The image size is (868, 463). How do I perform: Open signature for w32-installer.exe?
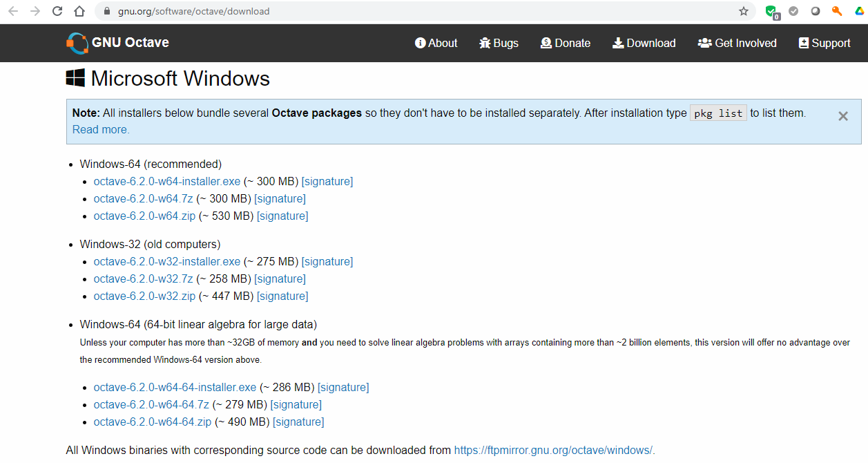pyautogui.click(x=327, y=262)
